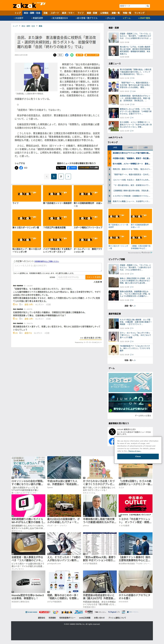Screen dimensions: 164x644
Task: Click the comment text area
Action: pyautogui.click(x=57, y=267)
